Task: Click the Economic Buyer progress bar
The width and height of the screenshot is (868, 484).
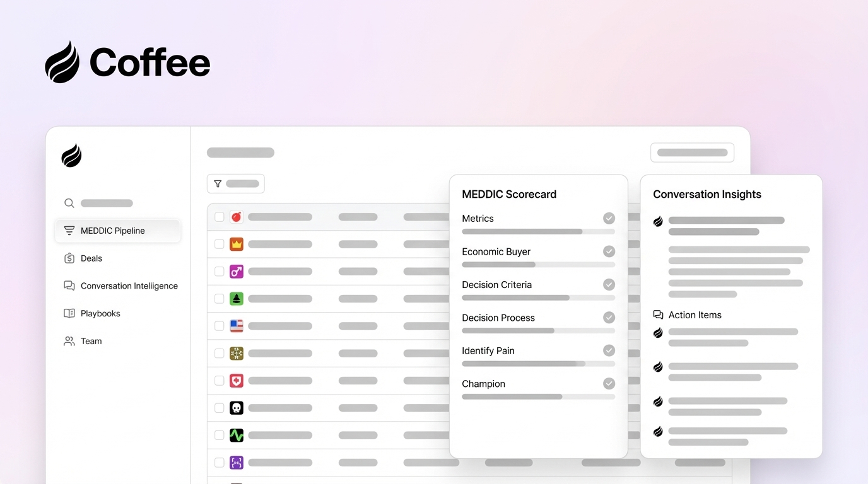Action: 538,265
